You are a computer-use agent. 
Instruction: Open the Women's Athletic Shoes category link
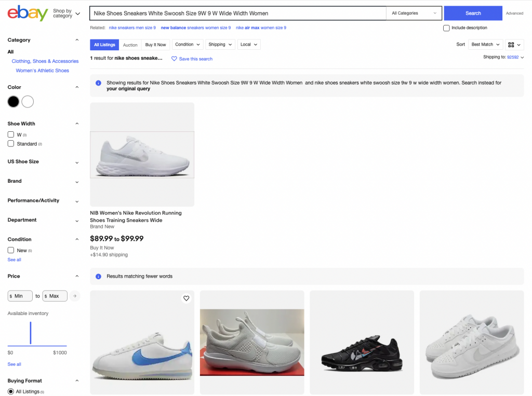(43, 71)
